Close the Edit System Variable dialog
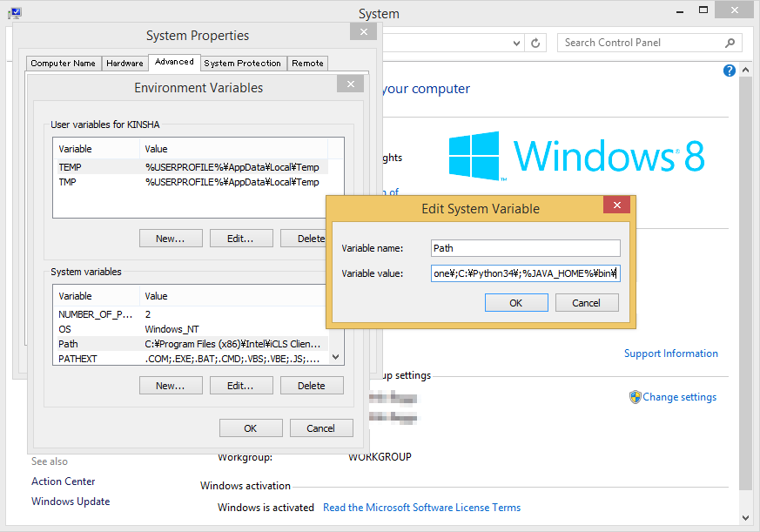The image size is (760, 532). [x=616, y=205]
